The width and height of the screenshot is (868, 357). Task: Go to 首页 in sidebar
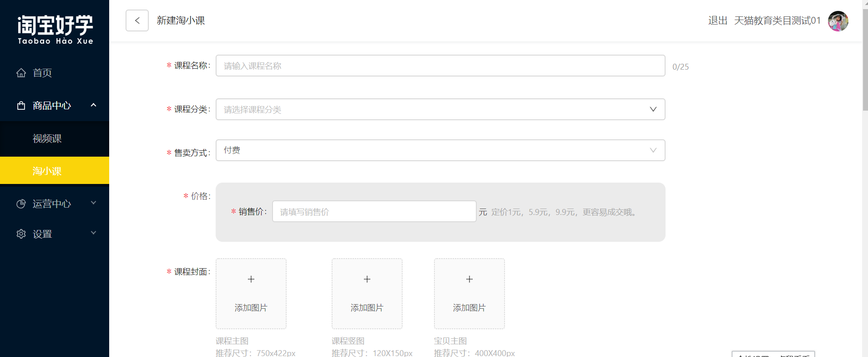click(42, 73)
